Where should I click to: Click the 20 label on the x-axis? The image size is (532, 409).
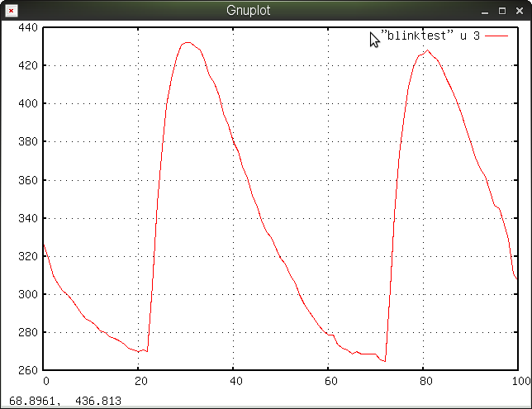(140, 381)
